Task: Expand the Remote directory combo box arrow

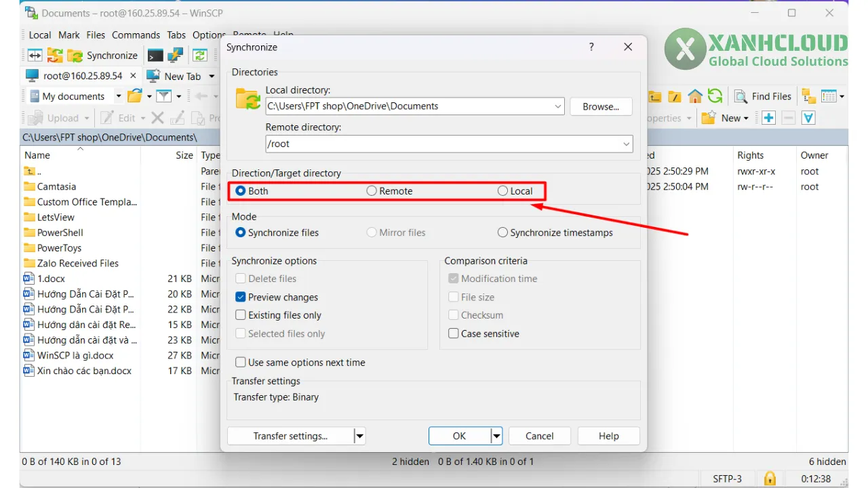Action: coord(627,144)
